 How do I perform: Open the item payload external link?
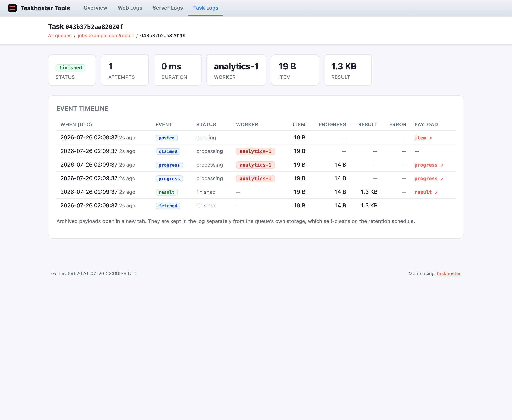pyautogui.click(x=423, y=138)
